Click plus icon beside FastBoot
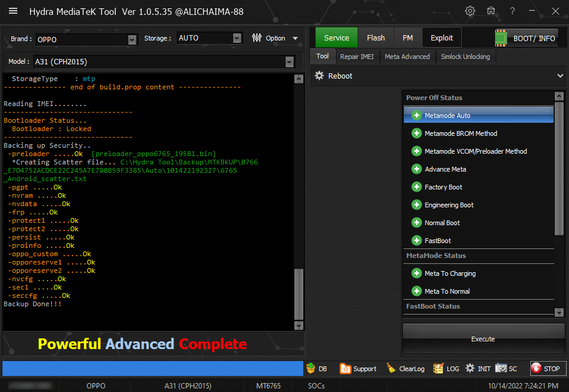Screen dimensions: 569x392 tap(416, 240)
